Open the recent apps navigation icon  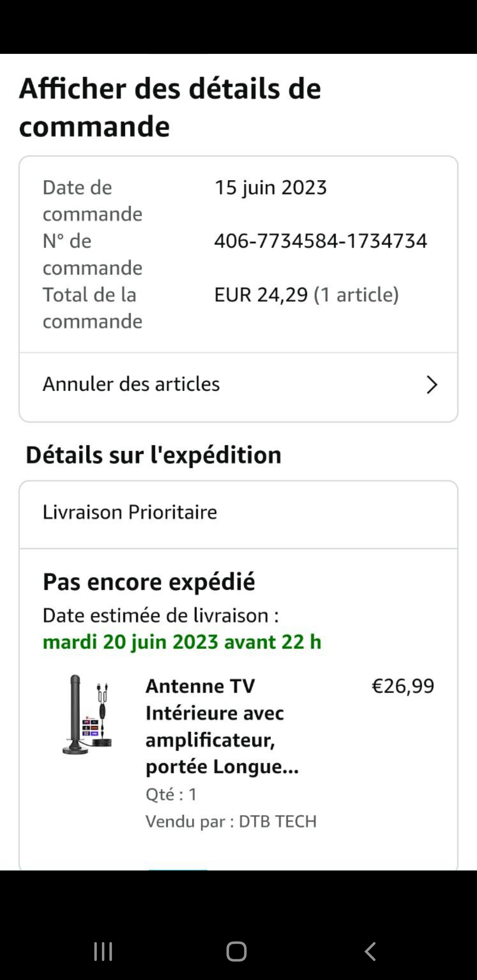click(x=103, y=951)
